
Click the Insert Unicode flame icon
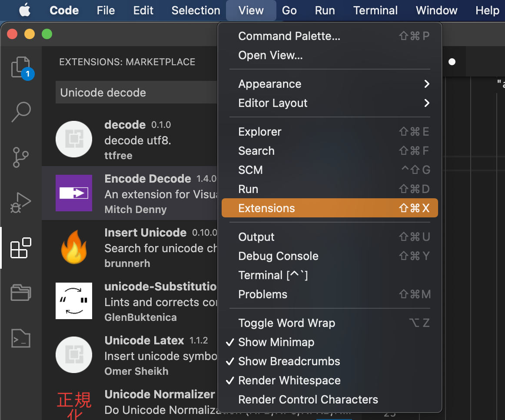(x=74, y=247)
